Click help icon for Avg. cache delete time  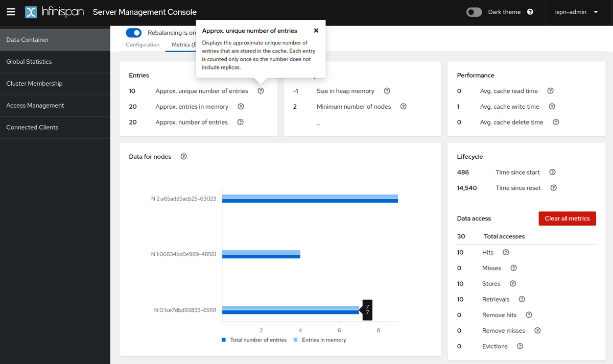556,123
